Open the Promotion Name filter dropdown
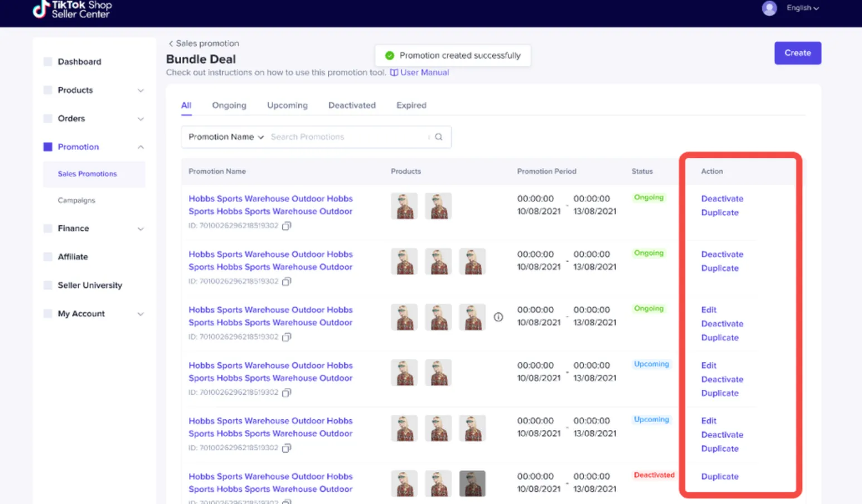The image size is (862, 504). (x=226, y=137)
